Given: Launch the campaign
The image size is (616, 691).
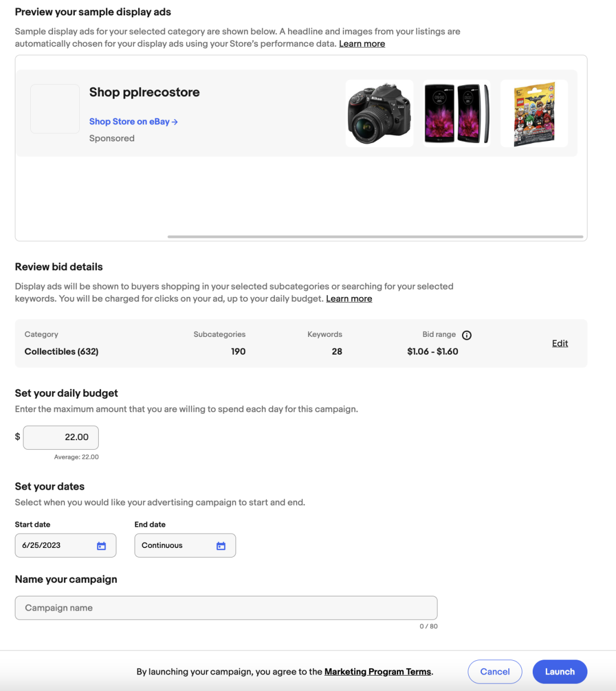Looking at the screenshot, I should [x=560, y=672].
